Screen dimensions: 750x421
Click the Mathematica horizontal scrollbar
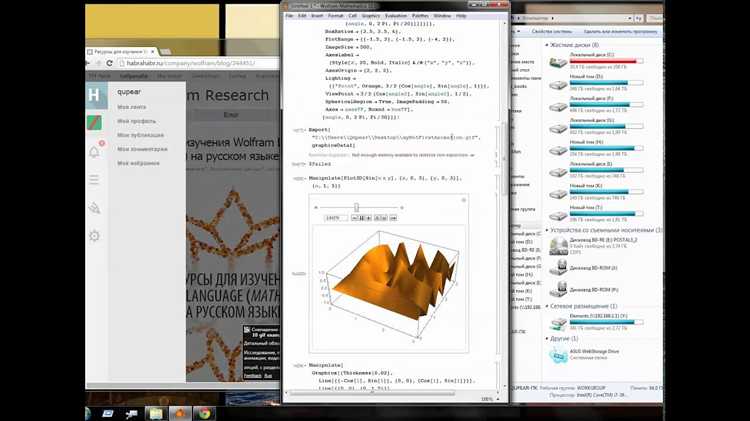click(x=373, y=393)
